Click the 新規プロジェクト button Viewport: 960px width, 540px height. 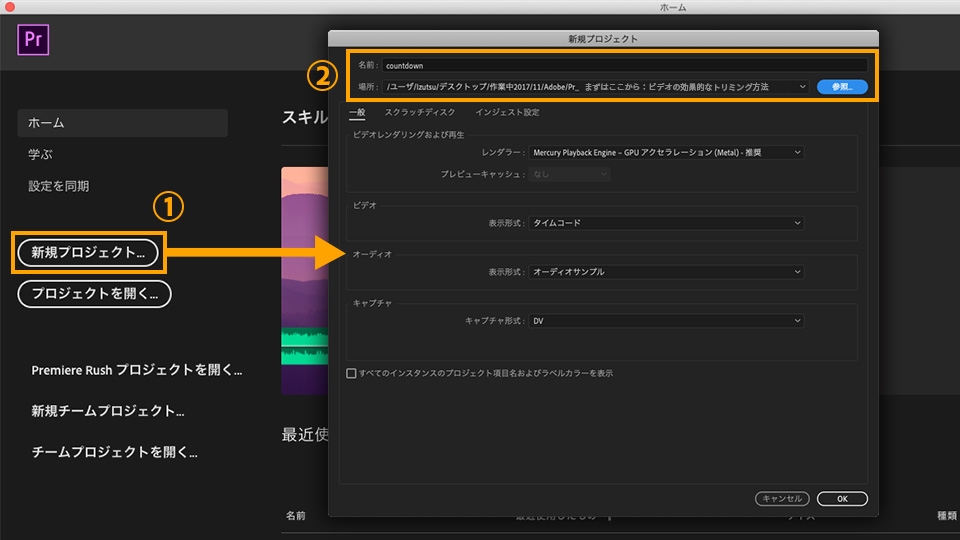(88, 253)
